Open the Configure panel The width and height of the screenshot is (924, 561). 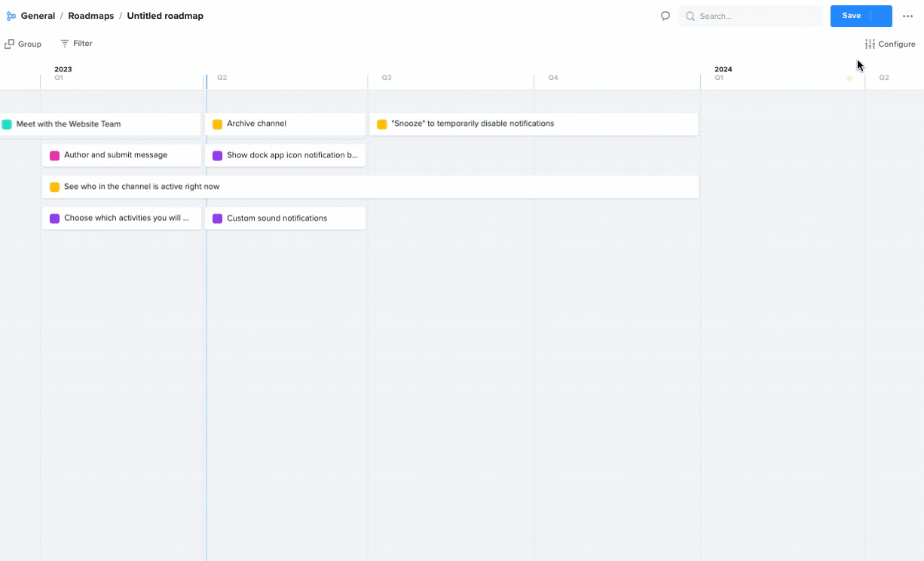coord(890,44)
